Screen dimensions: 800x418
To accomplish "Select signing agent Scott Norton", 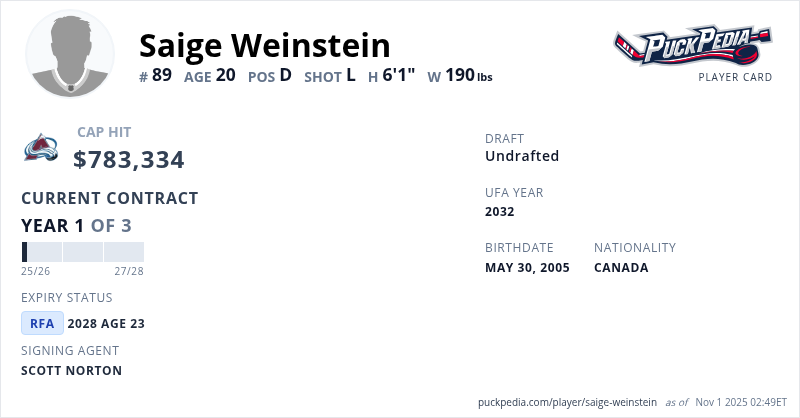I will click(71, 370).
